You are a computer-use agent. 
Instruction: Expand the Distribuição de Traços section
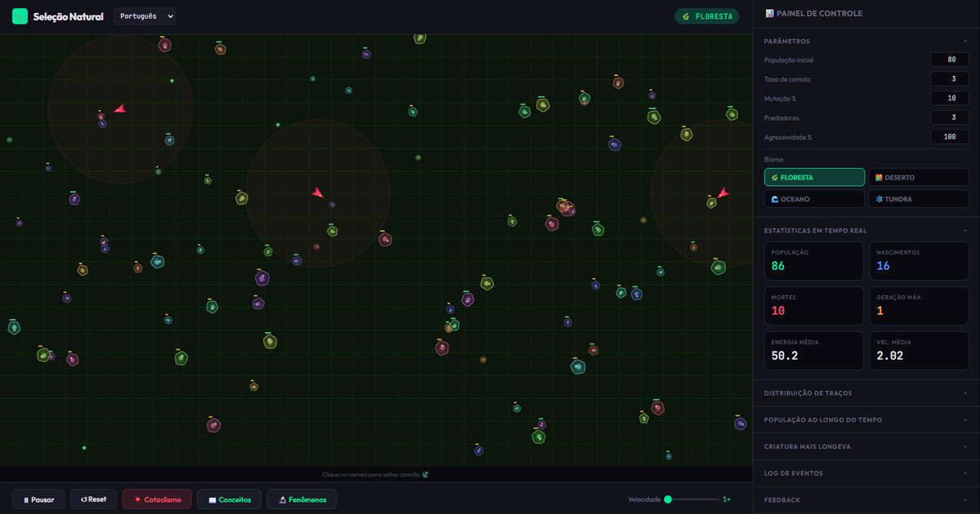(x=866, y=393)
